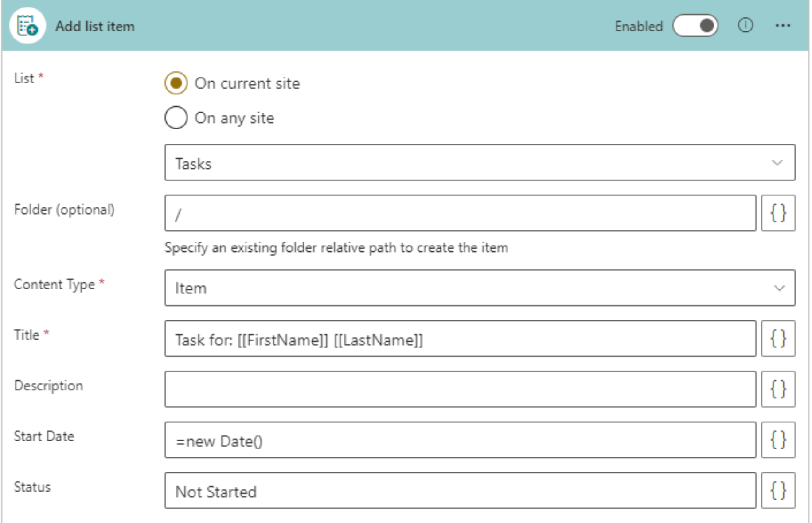Open variable picker for Start Date
812x523 pixels.
778,440
